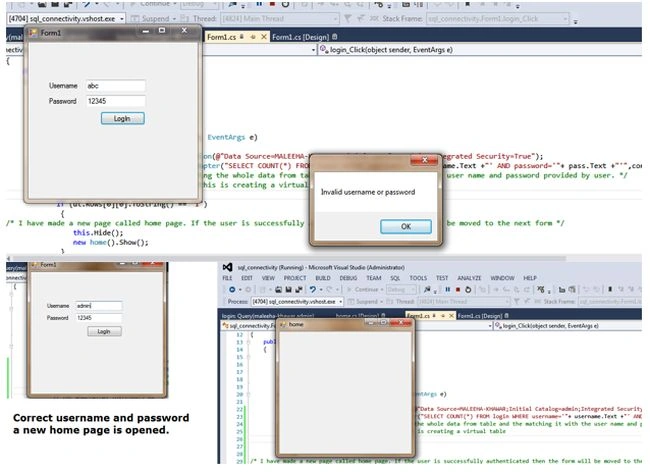
Task: Switch to Form1.cs [Design] tab in lower editor
Action: pos(480,316)
